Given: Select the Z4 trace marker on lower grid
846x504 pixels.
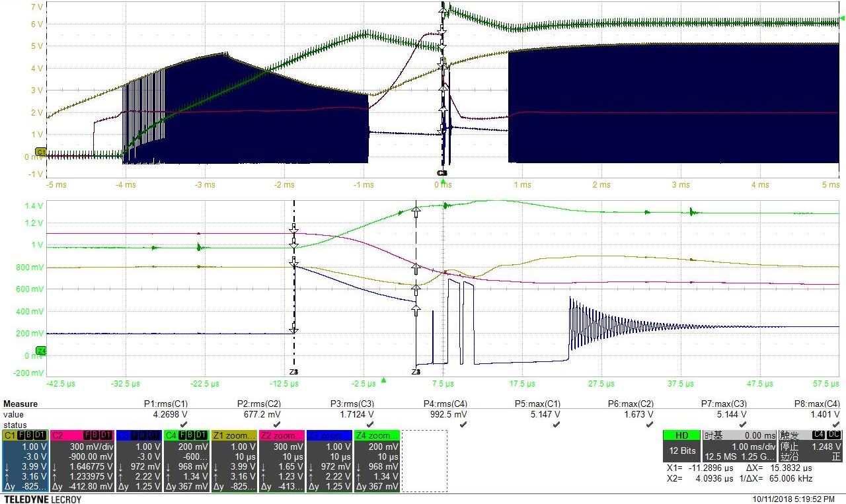Looking at the screenshot, I should 40,351.
